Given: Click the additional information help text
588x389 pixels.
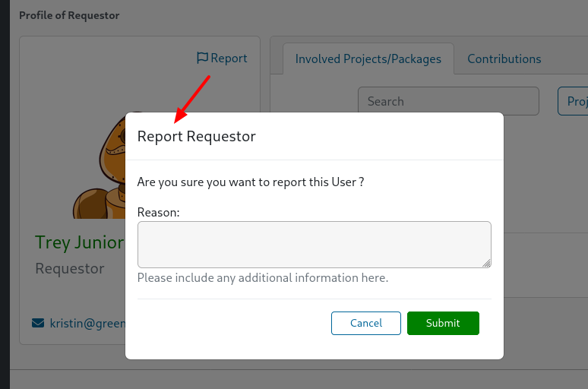Looking at the screenshot, I should 262,278.
